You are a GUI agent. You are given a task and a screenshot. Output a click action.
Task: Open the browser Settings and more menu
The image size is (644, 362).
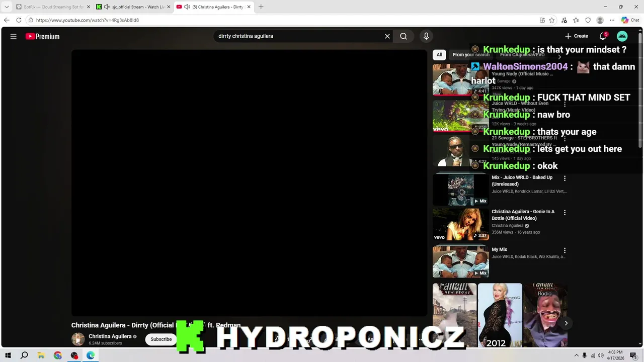point(612,20)
